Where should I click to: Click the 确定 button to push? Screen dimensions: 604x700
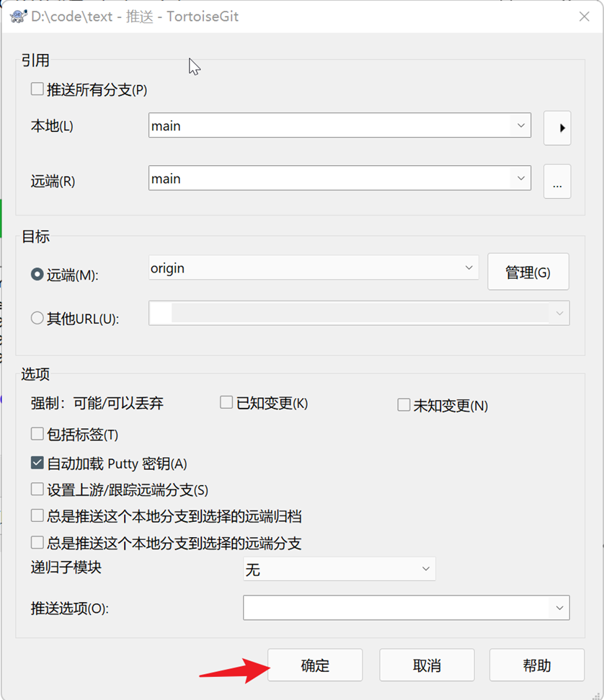pos(315,665)
